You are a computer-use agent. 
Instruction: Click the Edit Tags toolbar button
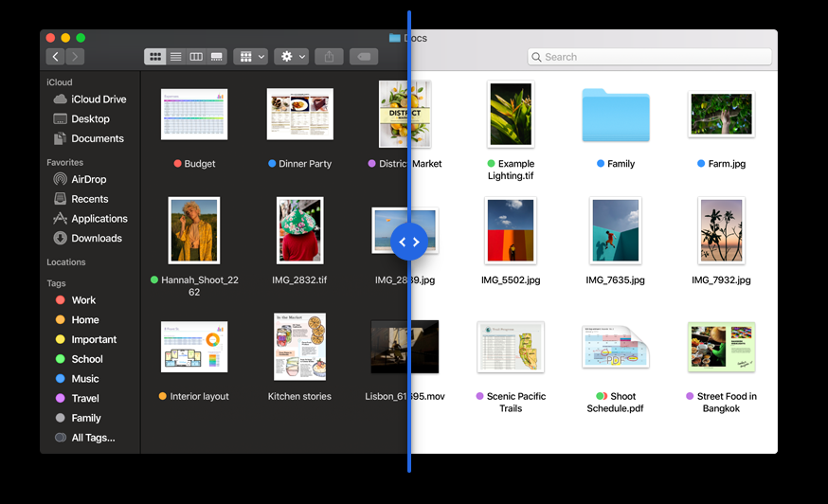364,57
